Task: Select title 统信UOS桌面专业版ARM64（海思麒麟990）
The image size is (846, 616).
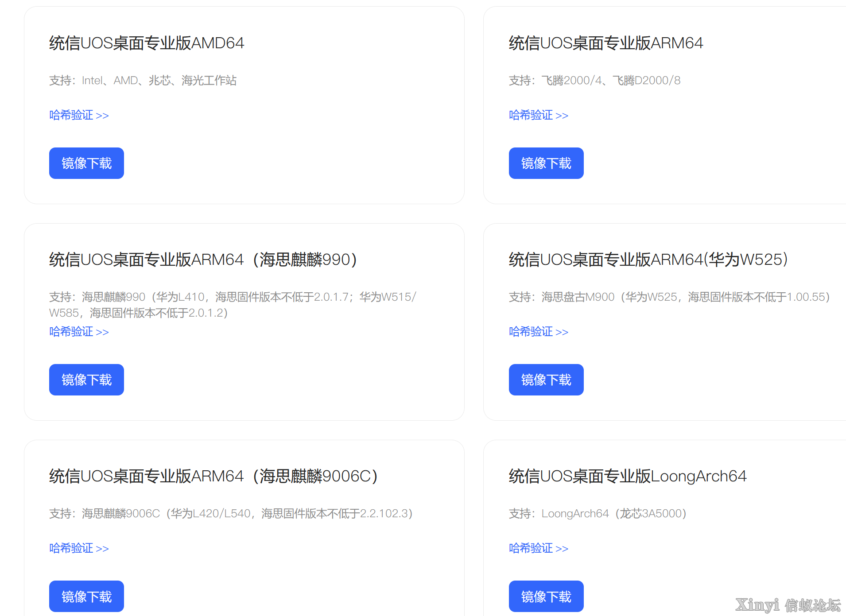Action: click(203, 260)
